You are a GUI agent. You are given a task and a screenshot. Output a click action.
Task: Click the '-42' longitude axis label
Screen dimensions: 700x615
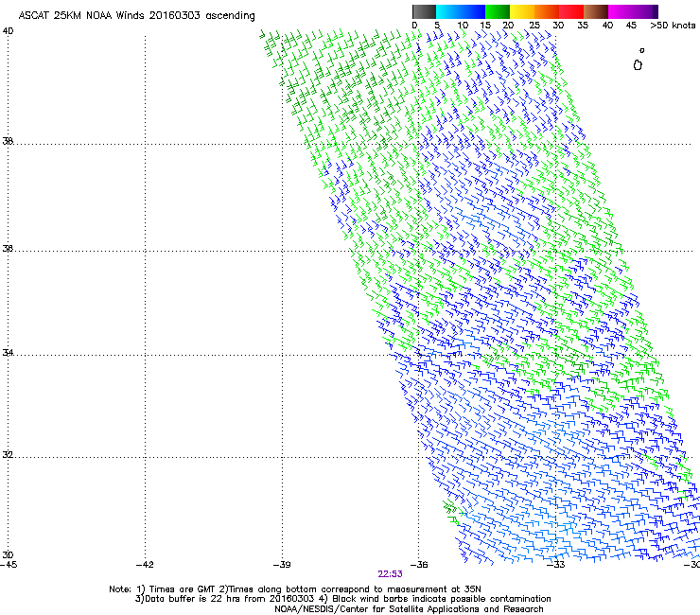pyautogui.click(x=145, y=565)
